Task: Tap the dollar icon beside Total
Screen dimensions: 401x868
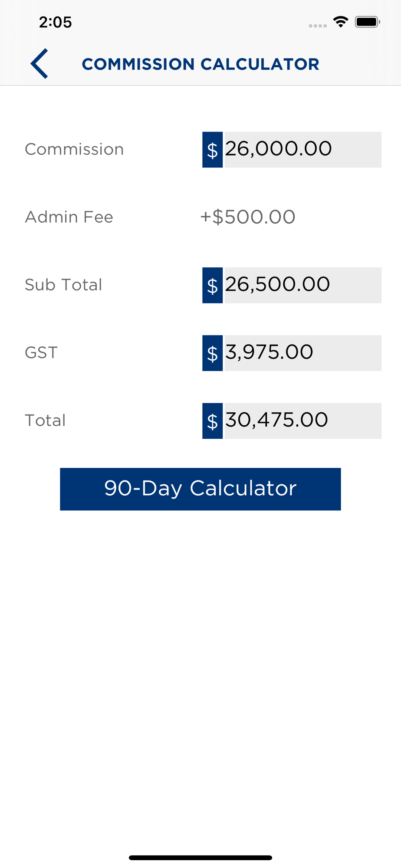Action: click(212, 421)
